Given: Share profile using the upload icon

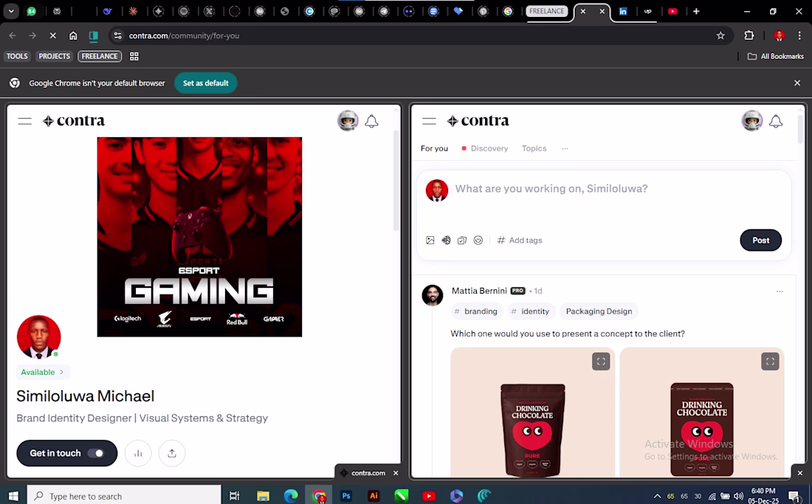Looking at the screenshot, I should [x=172, y=453].
